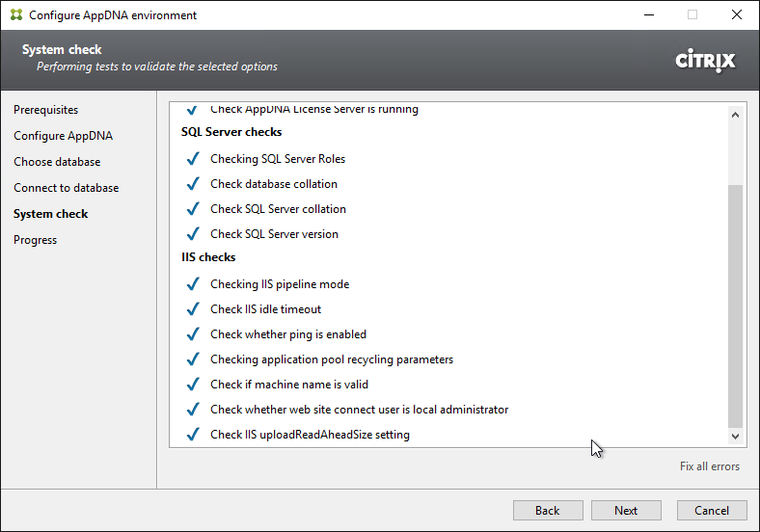Click the scrollbar up arrow in the checks list
Viewport: 760px width, 532px height.
pyautogui.click(x=735, y=115)
